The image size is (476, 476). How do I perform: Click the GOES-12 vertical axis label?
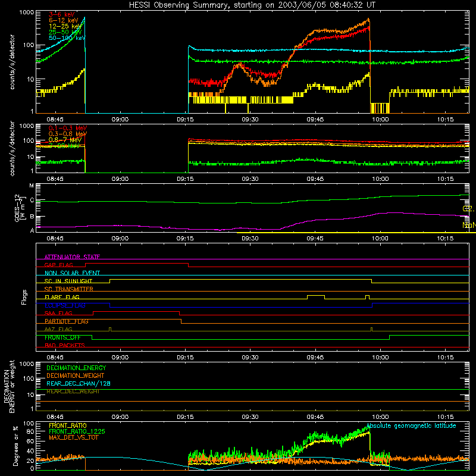[20, 208]
